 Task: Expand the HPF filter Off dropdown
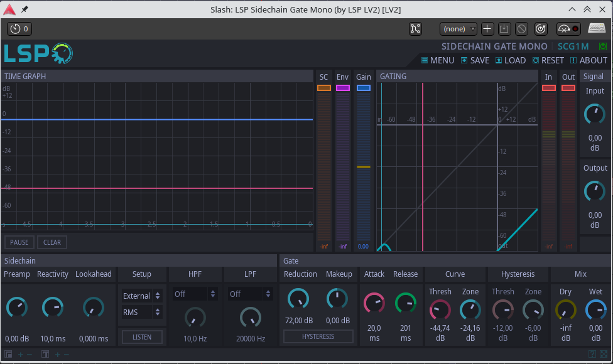coord(195,294)
